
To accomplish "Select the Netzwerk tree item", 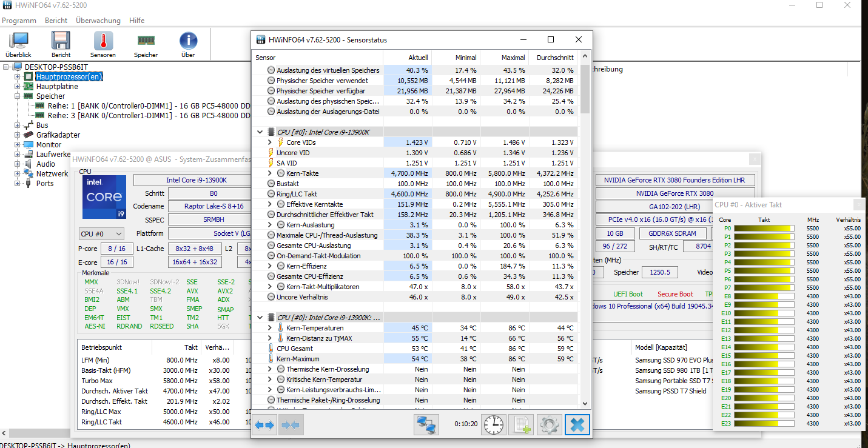I will click(x=52, y=173).
